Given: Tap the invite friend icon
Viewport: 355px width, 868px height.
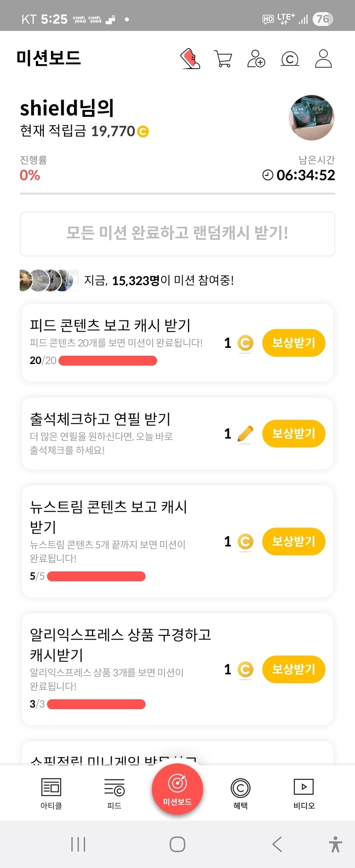Looking at the screenshot, I should [x=256, y=59].
